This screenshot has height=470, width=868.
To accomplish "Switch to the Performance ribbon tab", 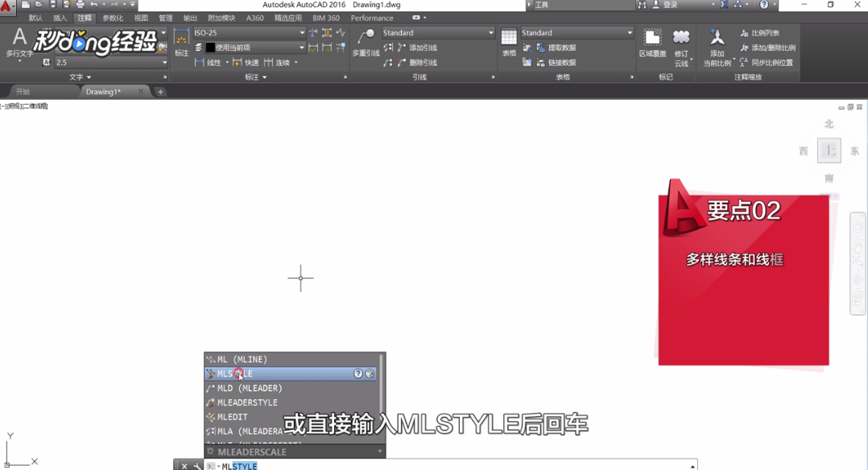I will (372, 18).
